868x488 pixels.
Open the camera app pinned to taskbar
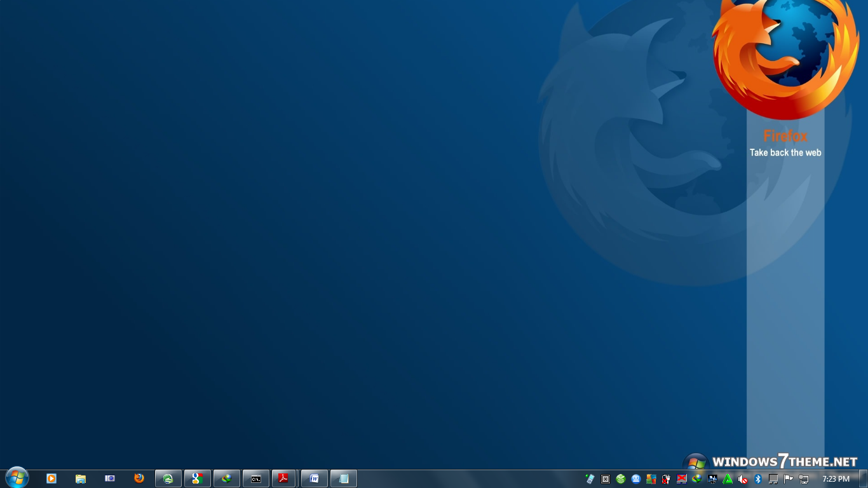click(x=110, y=478)
